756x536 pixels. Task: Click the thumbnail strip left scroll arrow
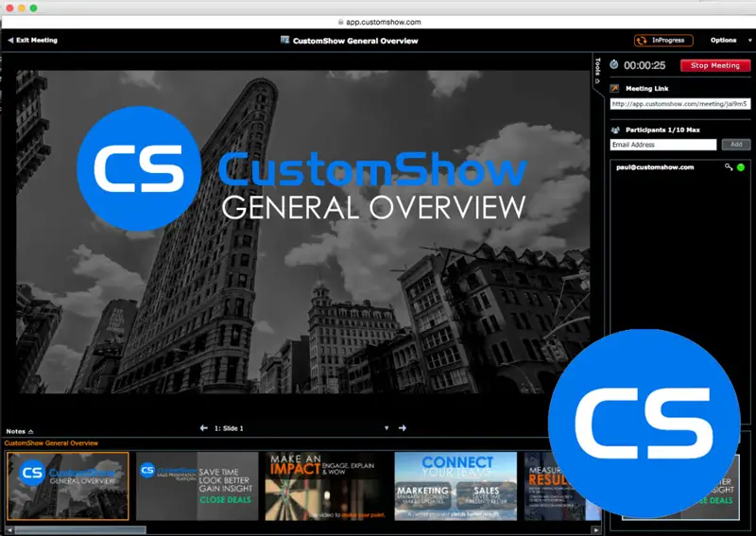(9, 530)
